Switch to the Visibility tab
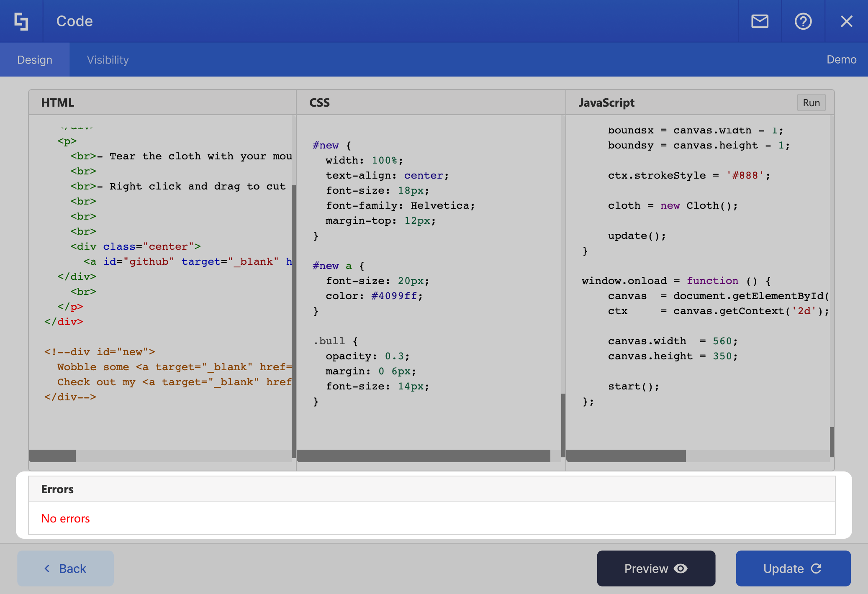 pyautogui.click(x=108, y=60)
